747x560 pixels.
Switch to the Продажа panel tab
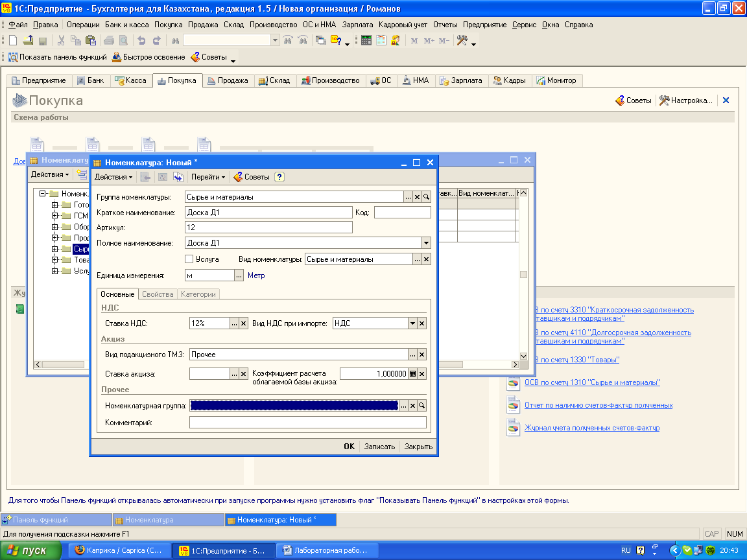pos(228,80)
